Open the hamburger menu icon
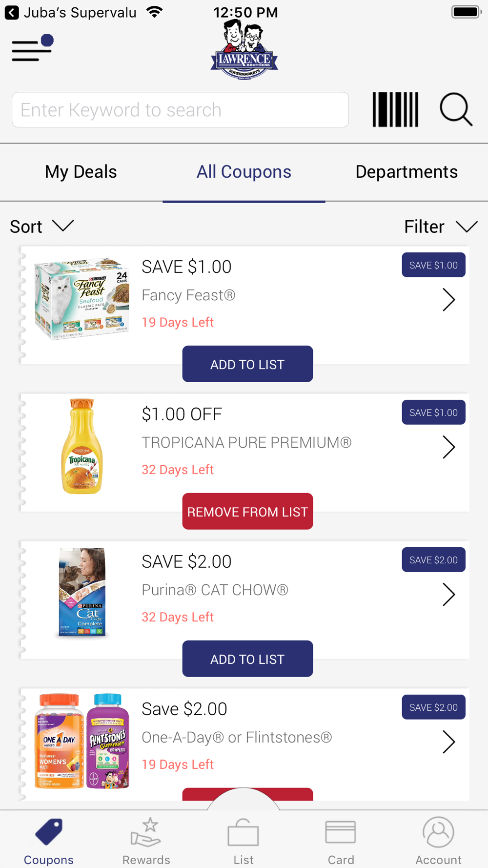This screenshot has height=868, width=488. pyautogui.click(x=32, y=49)
